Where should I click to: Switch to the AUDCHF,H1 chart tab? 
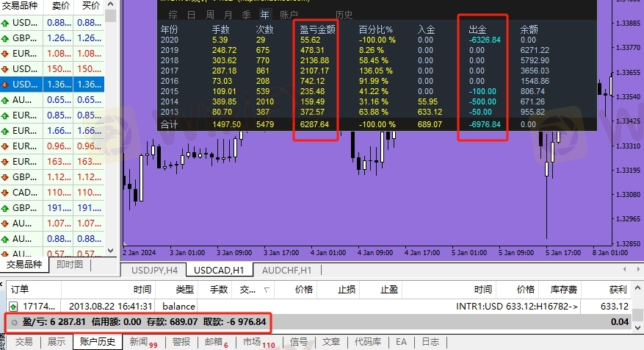(286, 271)
